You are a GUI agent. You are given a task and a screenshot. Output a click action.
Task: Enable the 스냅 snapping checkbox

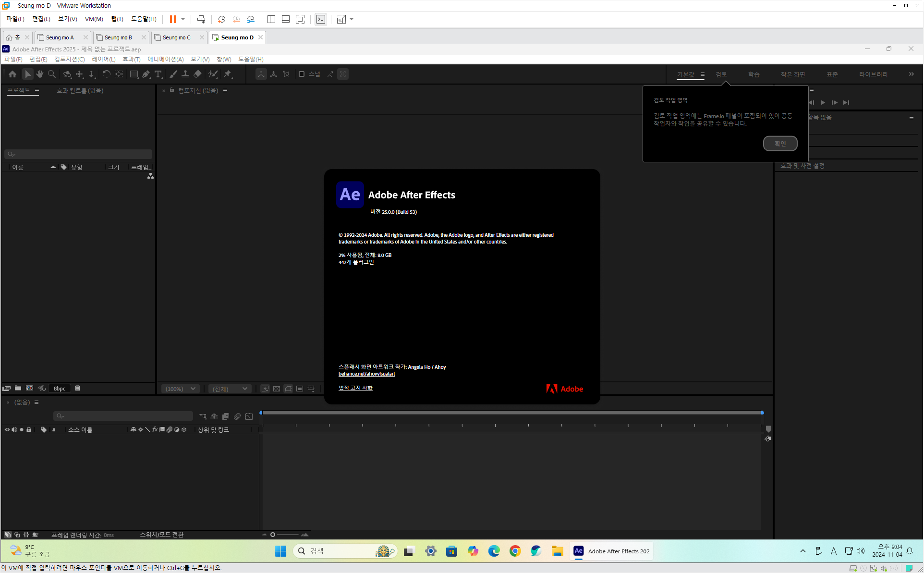[x=302, y=74]
